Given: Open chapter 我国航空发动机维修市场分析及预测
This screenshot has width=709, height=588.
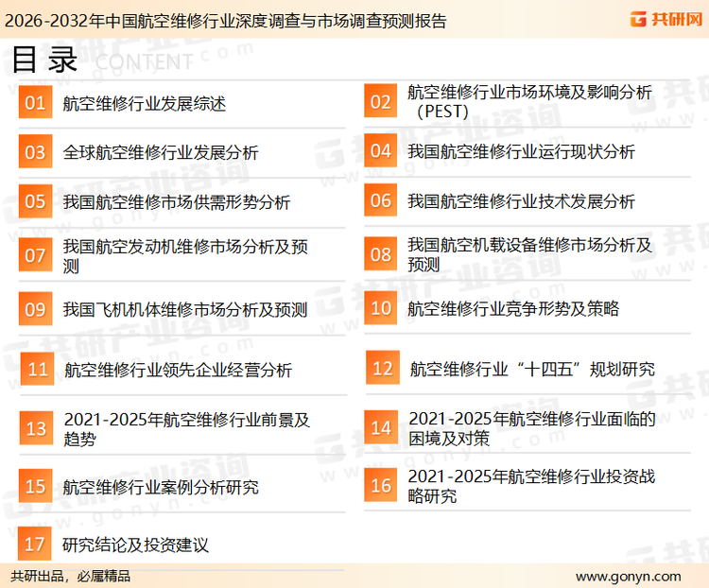Looking at the screenshot, I should 185,256.
